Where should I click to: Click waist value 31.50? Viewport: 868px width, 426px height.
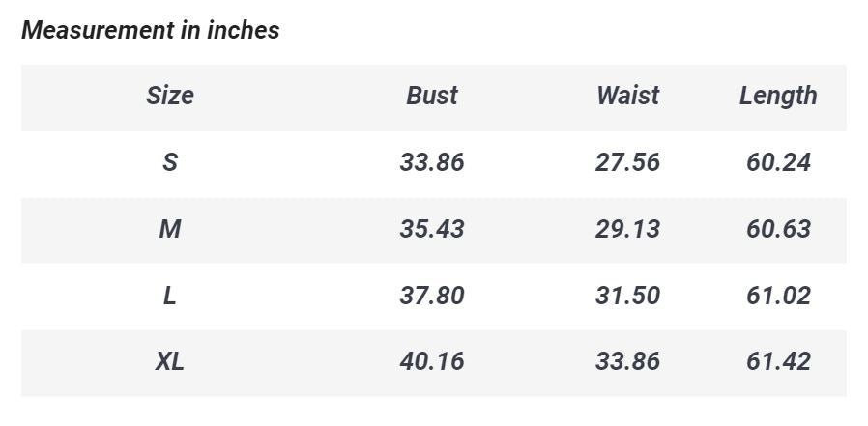tap(627, 296)
